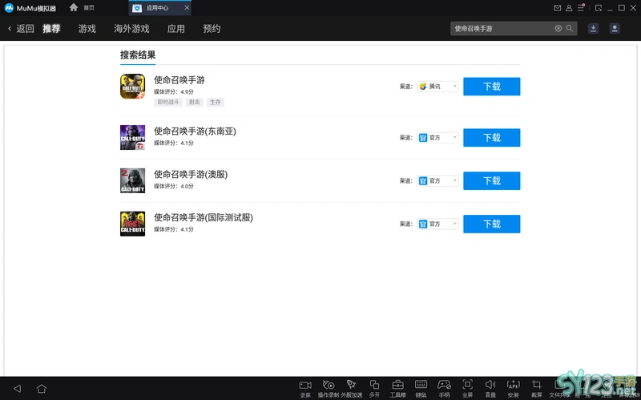Go back with 返回
The image size is (641, 400).
(x=21, y=29)
